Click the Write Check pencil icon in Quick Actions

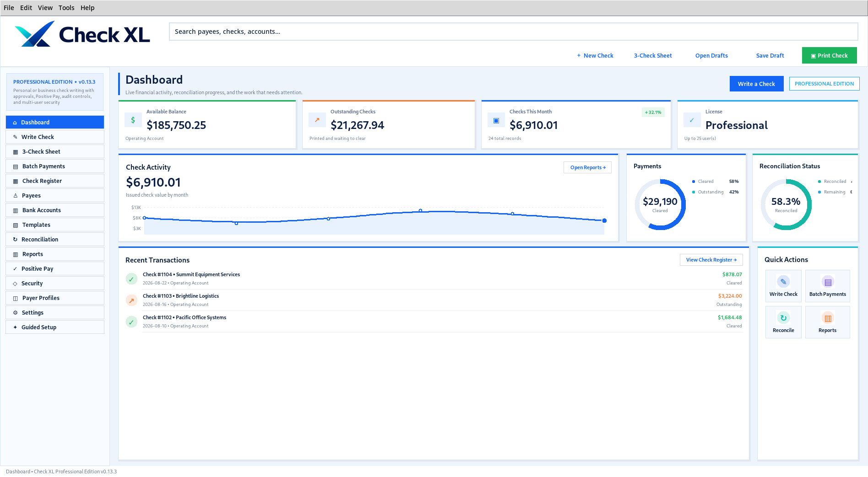pos(783,282)
